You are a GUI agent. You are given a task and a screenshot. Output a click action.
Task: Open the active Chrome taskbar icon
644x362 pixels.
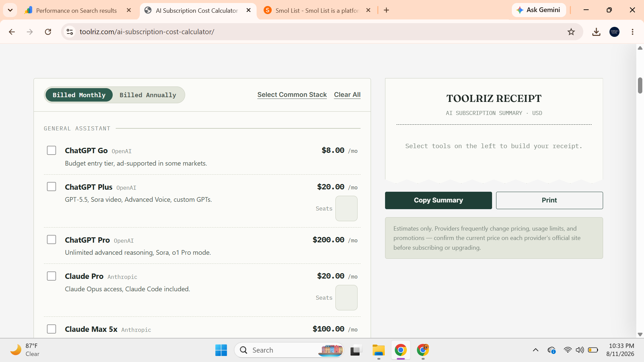(x=401, y=350)
